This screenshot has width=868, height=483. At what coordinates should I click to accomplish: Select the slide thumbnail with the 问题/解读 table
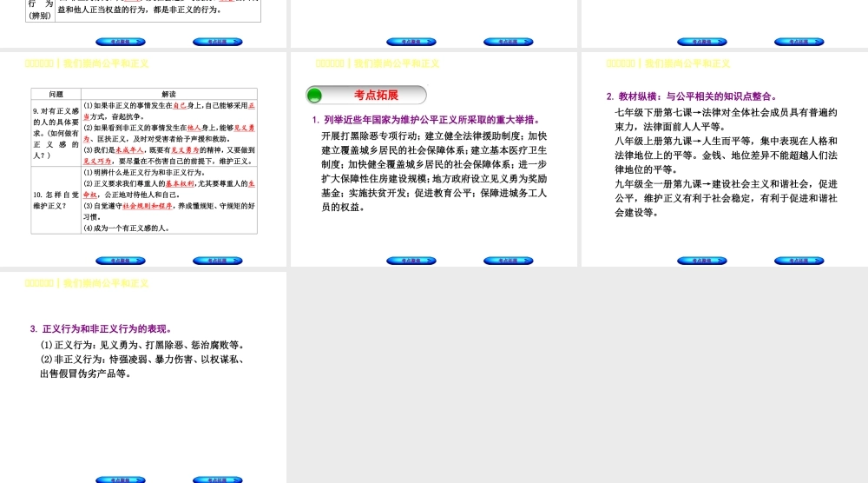pyautogui.click(x=143, y=160)
